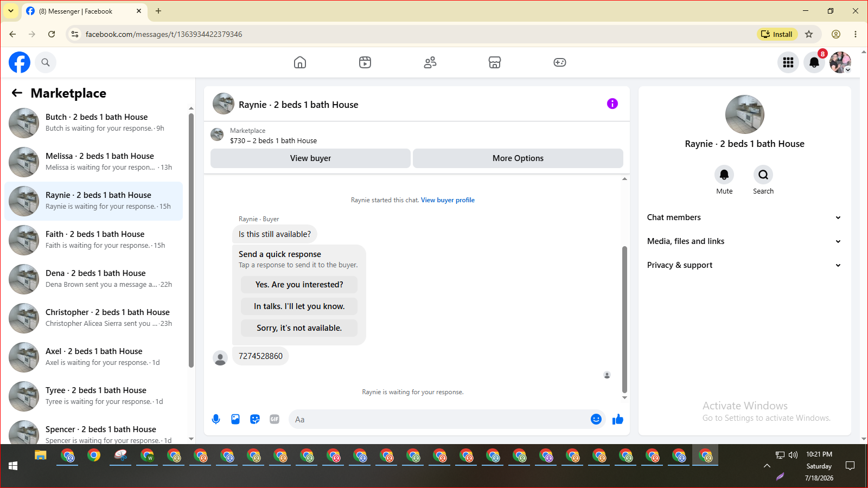Click the listing thumbnail in right panel
868x488 pixels.
pos(745,114)
